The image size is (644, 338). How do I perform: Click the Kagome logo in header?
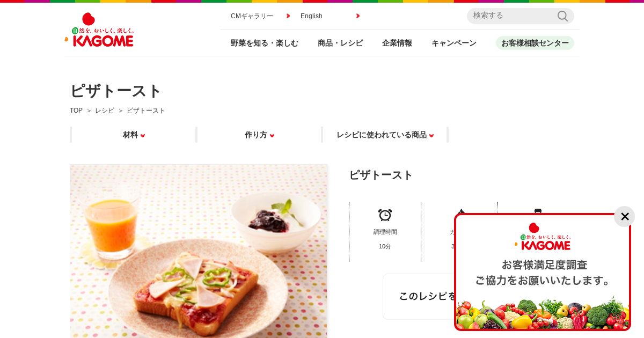[x=99, y=30]
